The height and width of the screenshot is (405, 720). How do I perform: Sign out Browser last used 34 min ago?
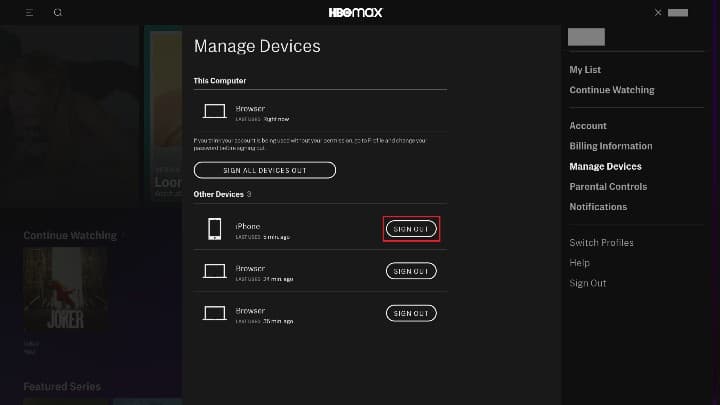point(411,271)
